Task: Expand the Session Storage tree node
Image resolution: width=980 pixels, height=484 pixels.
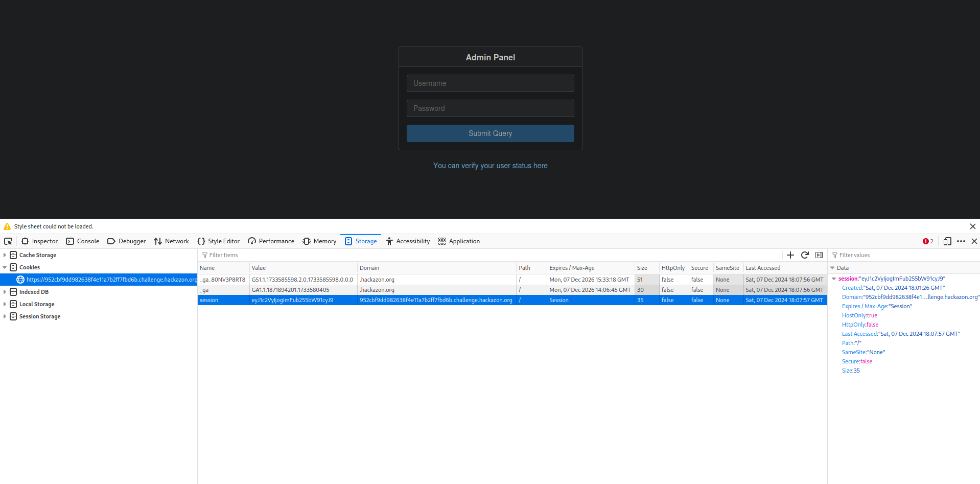Action: [x=5, y=316]
